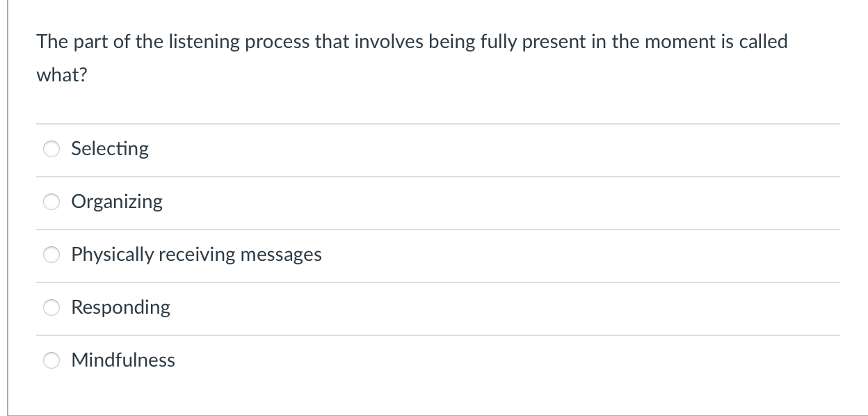Click the word "Physically" in third option
Viewport: 868px width, 416px height.
113,255
